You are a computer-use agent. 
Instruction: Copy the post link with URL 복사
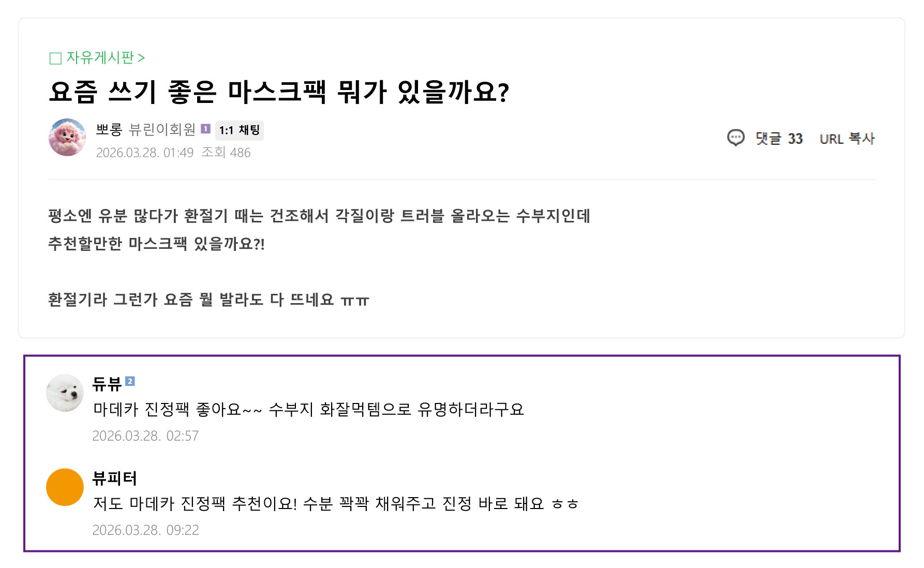click(847, 139)
